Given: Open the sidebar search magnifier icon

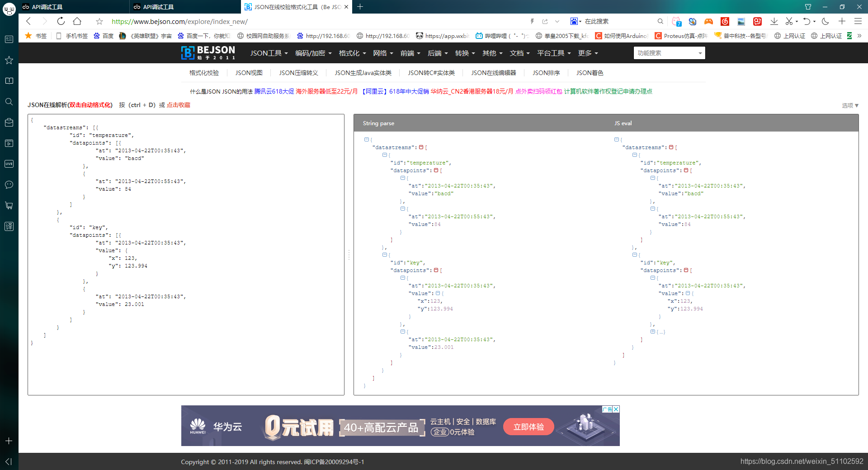Looking at the screenshot, I should 9,102.
